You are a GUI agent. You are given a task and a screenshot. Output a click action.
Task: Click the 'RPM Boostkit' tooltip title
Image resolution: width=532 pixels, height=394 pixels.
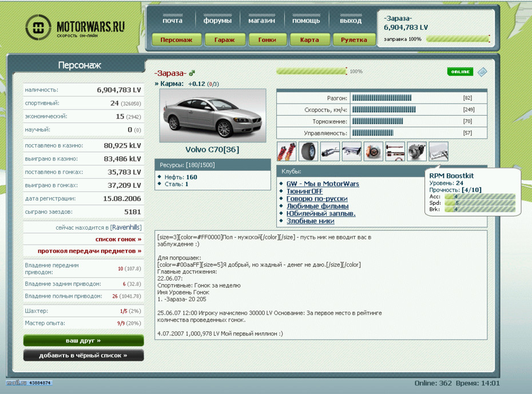451,176
